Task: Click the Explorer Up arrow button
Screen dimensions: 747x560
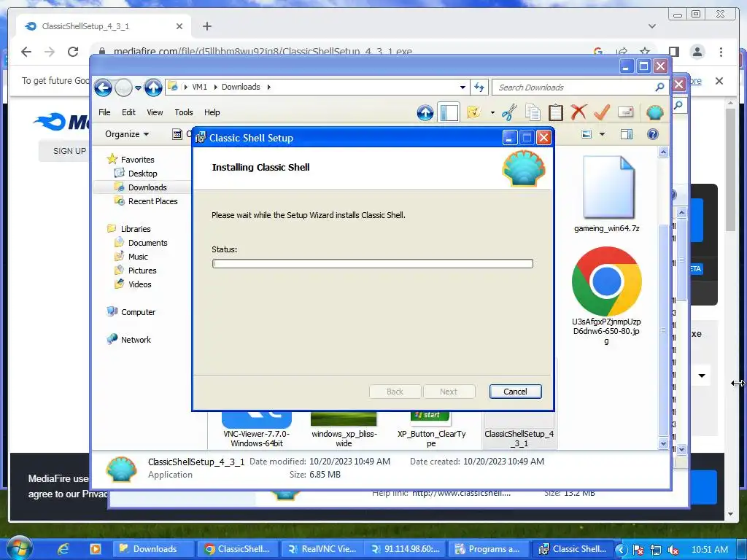Action: (153, 87)
